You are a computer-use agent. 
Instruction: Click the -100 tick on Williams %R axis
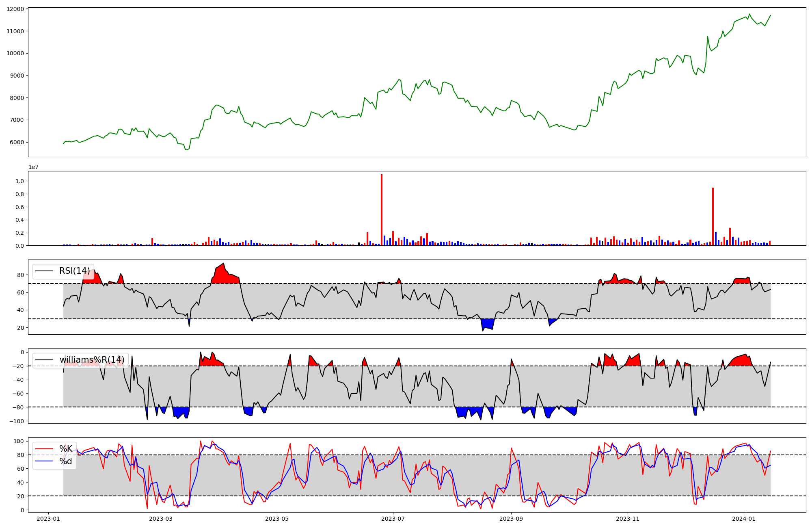16,421
